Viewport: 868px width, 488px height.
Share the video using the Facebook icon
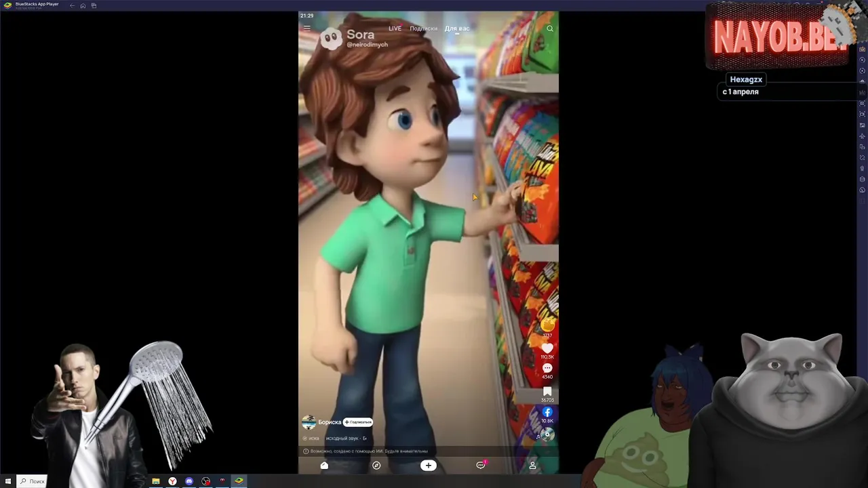pos(547,412)
